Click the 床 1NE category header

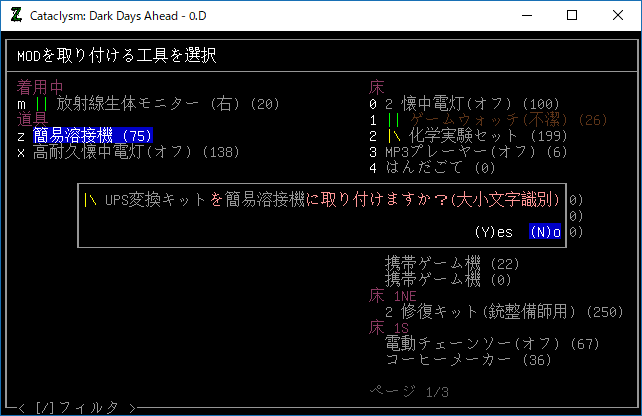(393, 296)
